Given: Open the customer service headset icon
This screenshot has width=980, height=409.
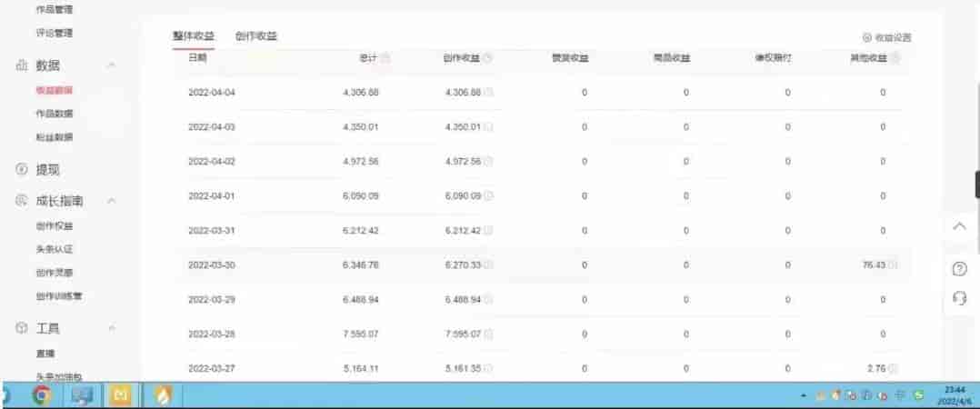Looking at the screenshot, I should [959, 298].
